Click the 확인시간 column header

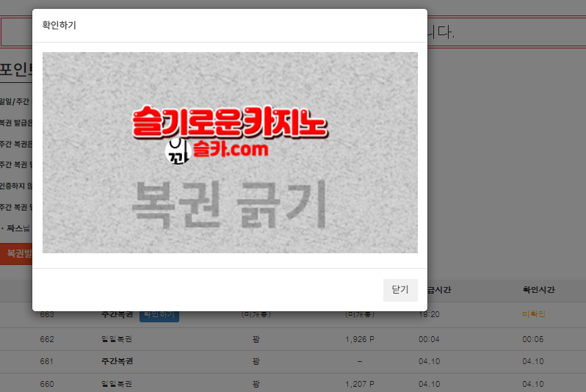coord(538,290)
